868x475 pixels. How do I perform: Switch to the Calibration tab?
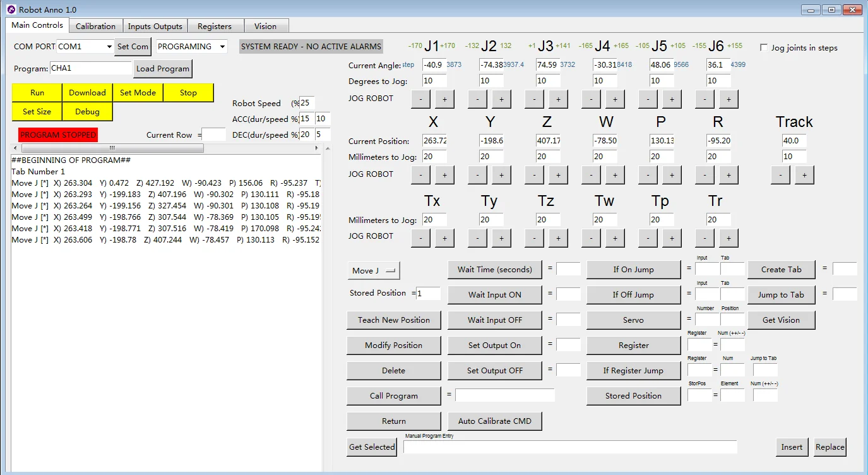coord(95,26)
